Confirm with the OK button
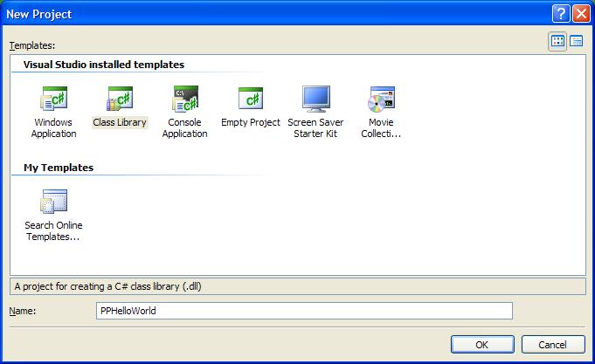 coord(482,345)
